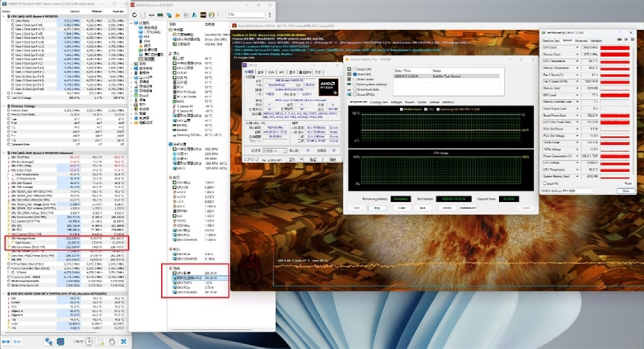Select the Sensor item in AIDA64 tree
Screen dimensions: 644x349
click(145, 59)
